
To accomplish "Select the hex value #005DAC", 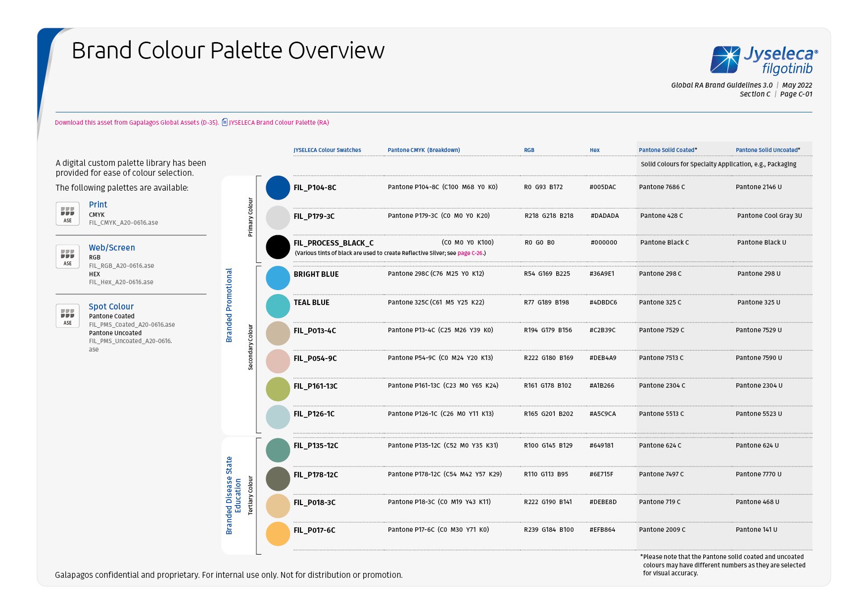I will [603, 187].
